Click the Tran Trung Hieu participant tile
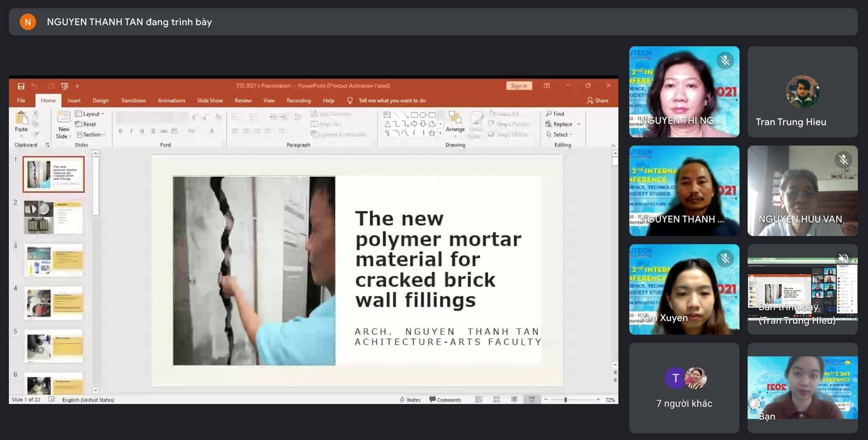The height and width of the screenshot is (440, 868). click(802, 92)
